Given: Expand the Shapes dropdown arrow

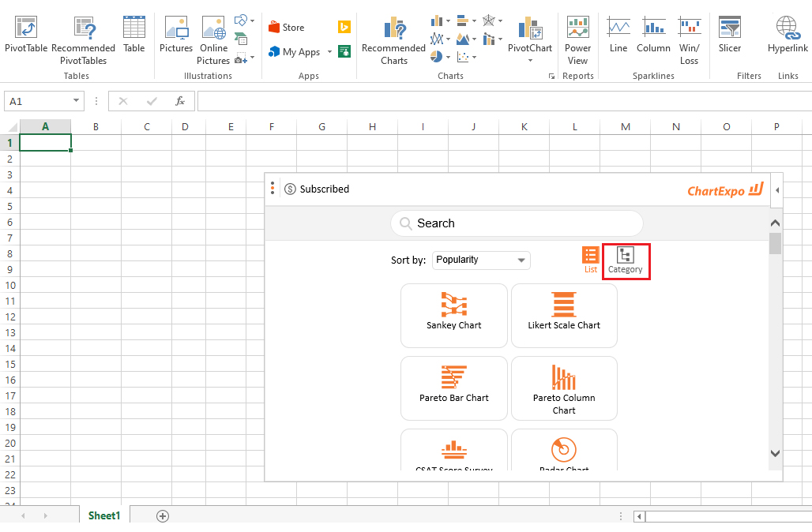Looking at the screenshot, I should (x=252, y=21).
